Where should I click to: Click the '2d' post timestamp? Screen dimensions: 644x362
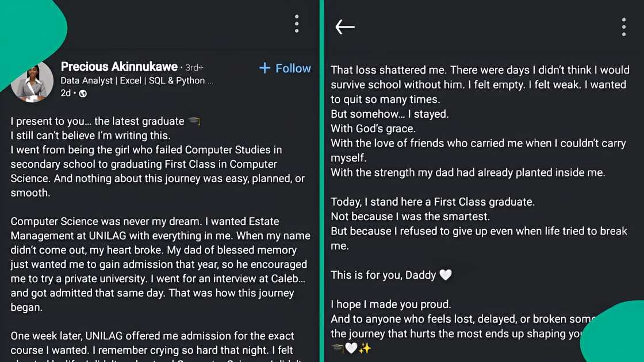click(x=66, y=93)
